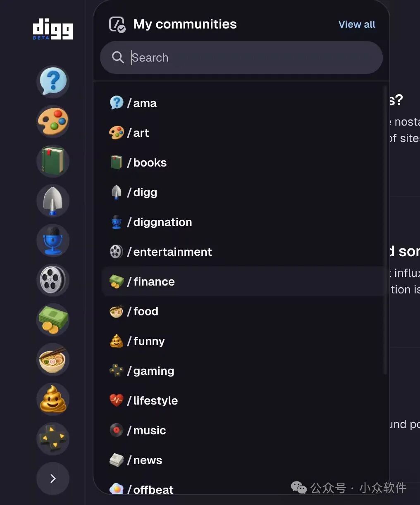
Task: Select /entertainment from the list
Action: pyautogui.click(x=172, y=252)
